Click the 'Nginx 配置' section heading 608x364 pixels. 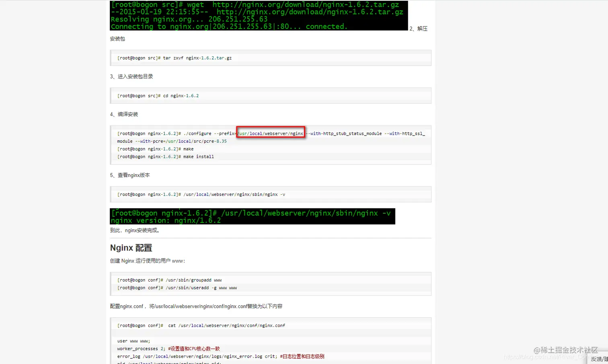click(x=131, y=248)
